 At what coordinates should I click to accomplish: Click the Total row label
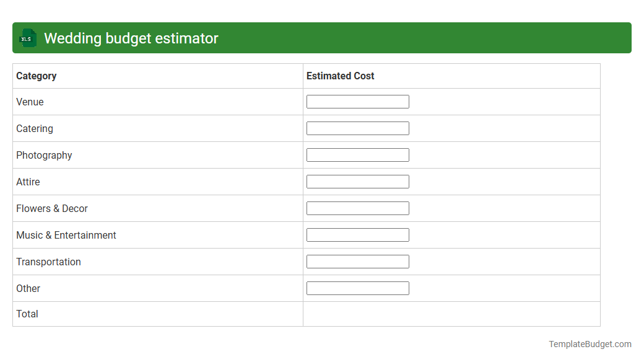(27, 314)
